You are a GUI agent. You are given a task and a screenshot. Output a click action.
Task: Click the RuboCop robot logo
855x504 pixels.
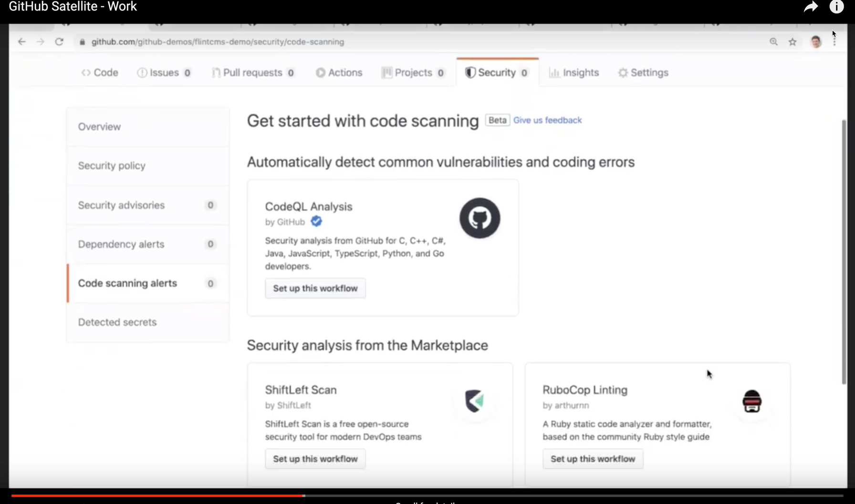[752, 401]
